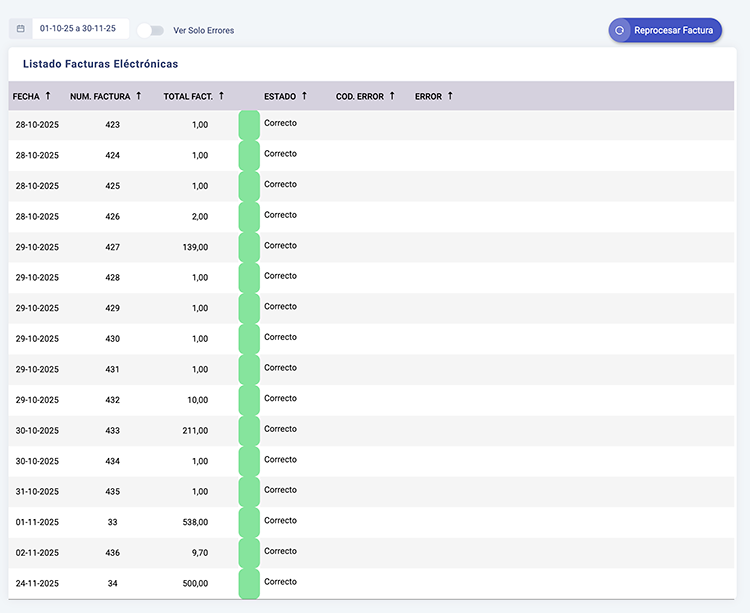
Task: Click the refresh icon in Reprocesar Factura
Action: (620, 30)
